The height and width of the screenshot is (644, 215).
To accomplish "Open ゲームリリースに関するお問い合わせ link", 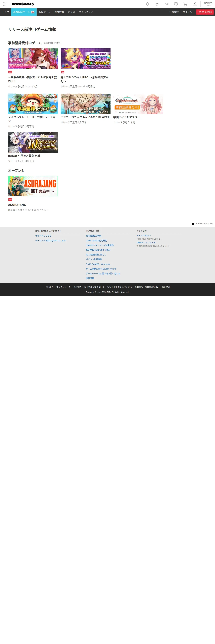I will pyautogui.click(x=103, y=274).
